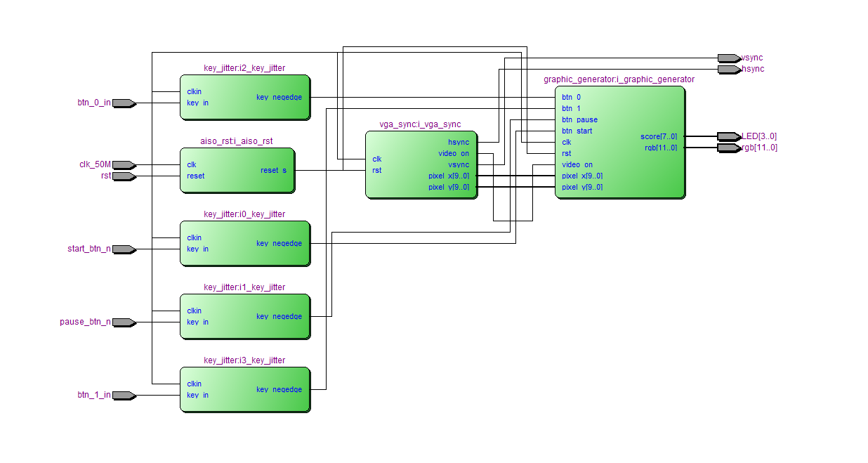The height and width of the screenshot is (463, 868).
Task: Select the btn_1_in input pin symbol
Action: [124, 395]
